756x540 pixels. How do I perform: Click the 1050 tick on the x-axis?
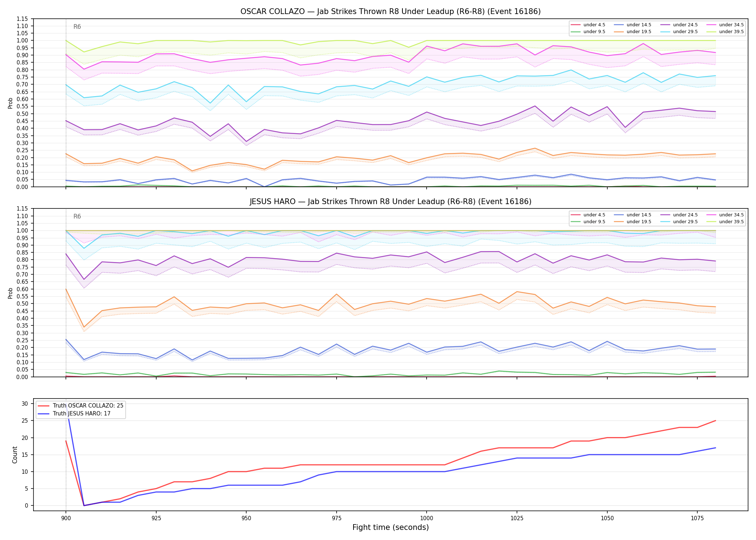tap(607, 518)
